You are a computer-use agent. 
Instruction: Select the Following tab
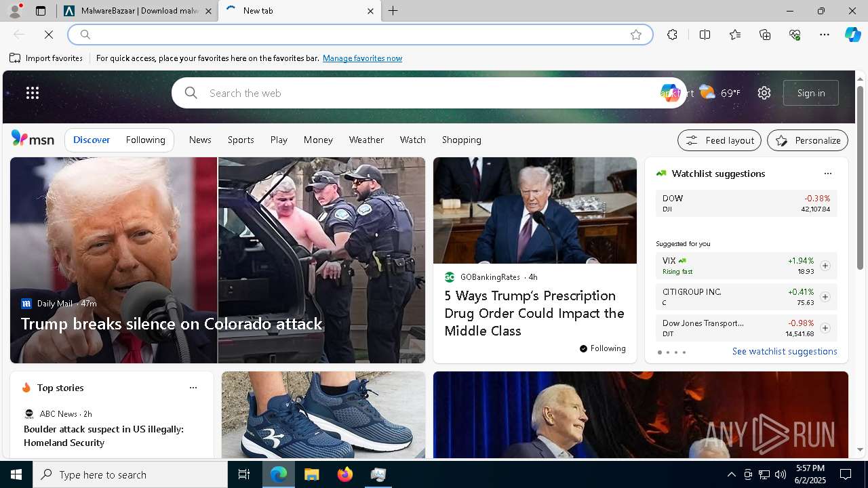pos(146,140)
